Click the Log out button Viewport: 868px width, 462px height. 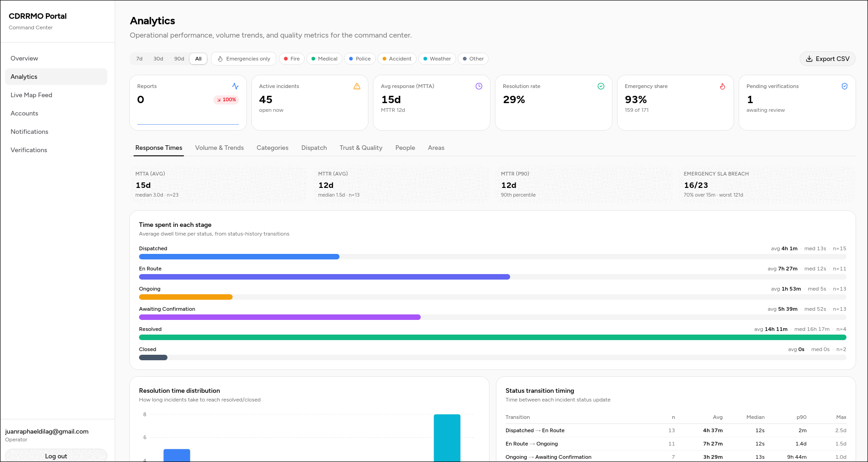(56, 456)
